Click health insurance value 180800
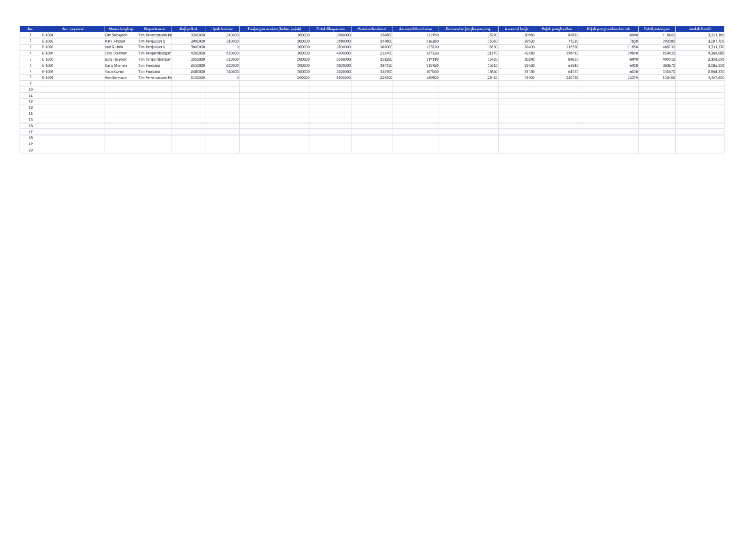The width and height of the screenshot is (756, 535). pyautogui.click(x=415, y=78)
